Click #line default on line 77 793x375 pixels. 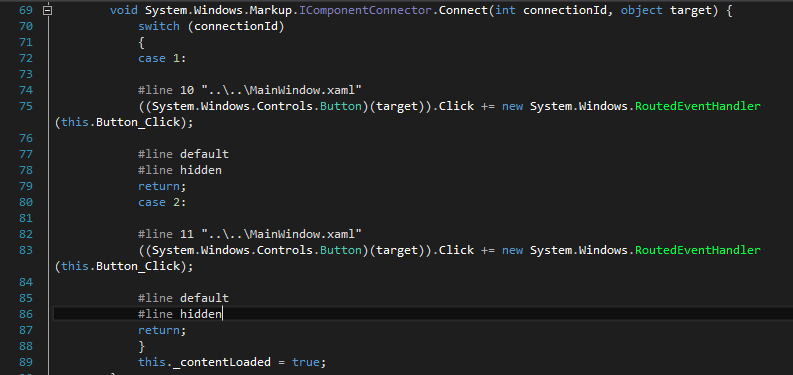[x=183, y=154]
